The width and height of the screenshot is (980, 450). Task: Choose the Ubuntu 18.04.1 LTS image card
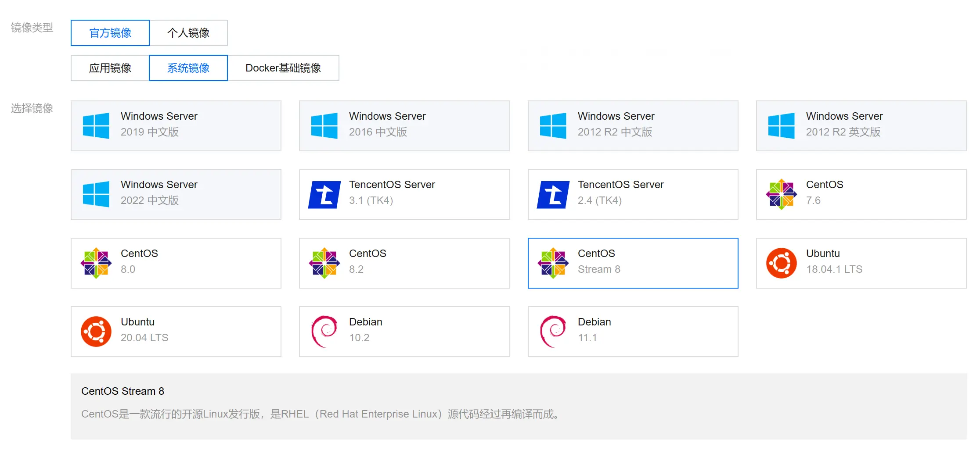861,263
